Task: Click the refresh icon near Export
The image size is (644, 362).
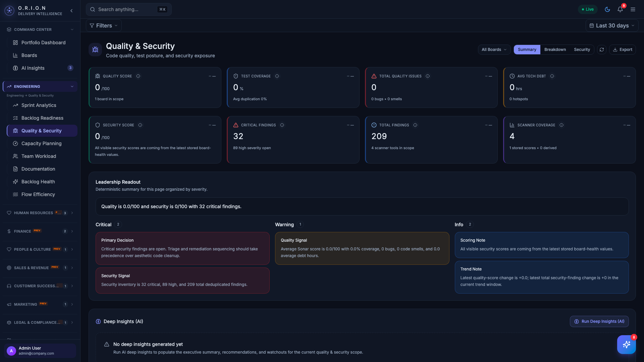Action: point(602,49)
